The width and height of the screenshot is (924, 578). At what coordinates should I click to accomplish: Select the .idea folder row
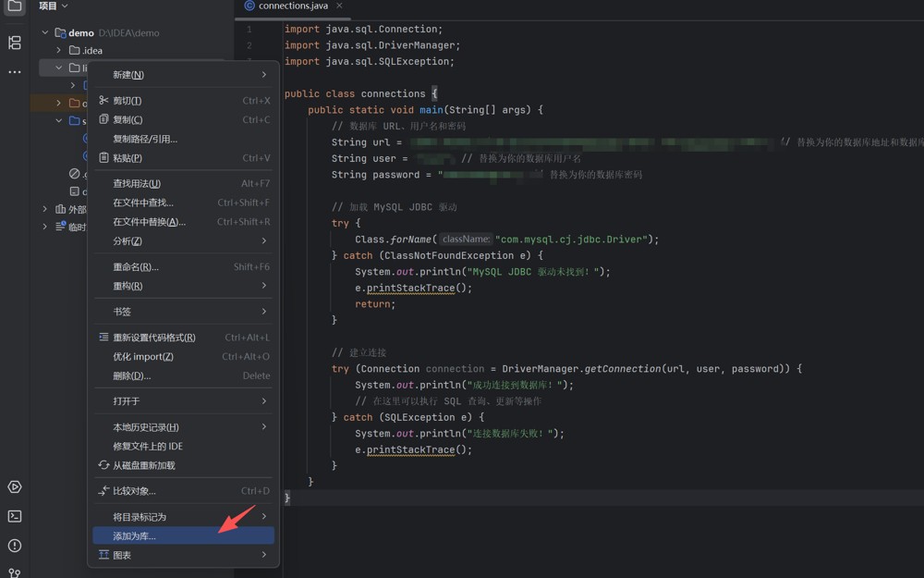pos(132,50)
